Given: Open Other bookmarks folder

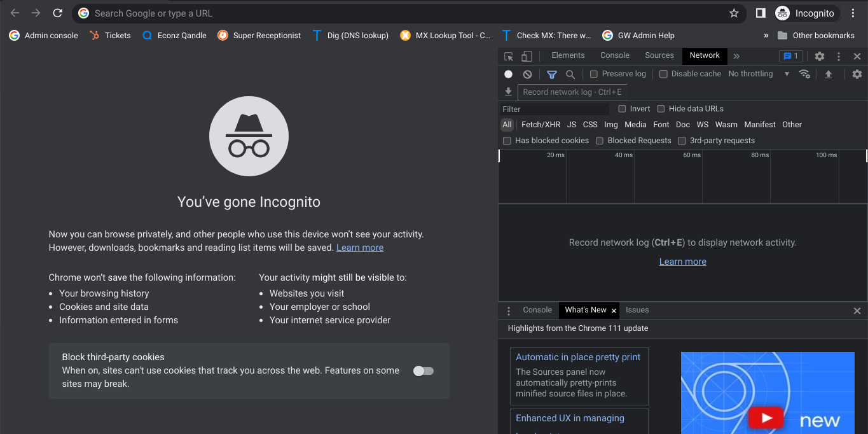Looking at the screenshot, I should [x=816, y=36].
